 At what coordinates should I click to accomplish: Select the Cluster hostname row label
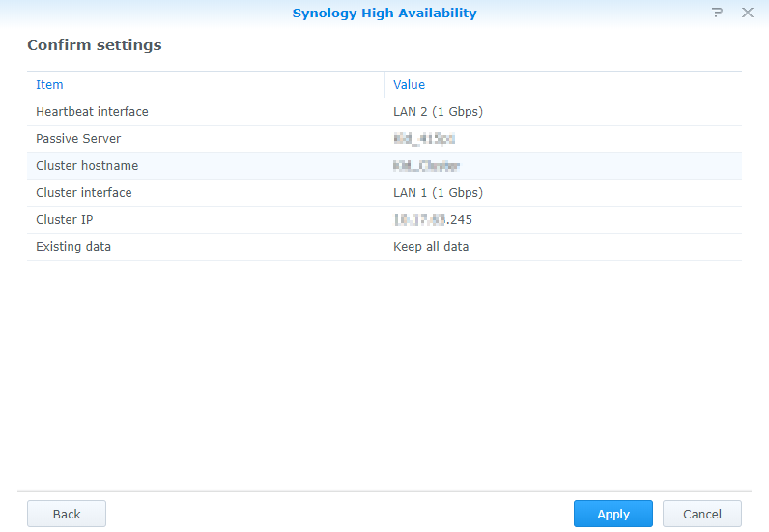(x=87, y=166)
